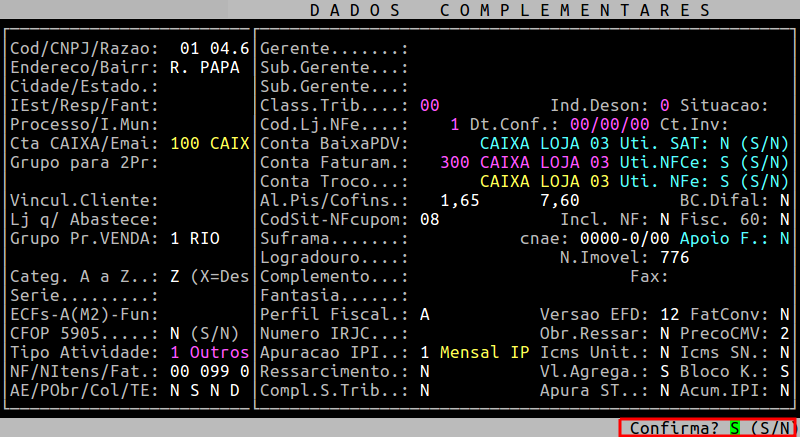Click the Conta Faturam. account number 300
The image size is (800, 437).
click(x=455, y=162)
